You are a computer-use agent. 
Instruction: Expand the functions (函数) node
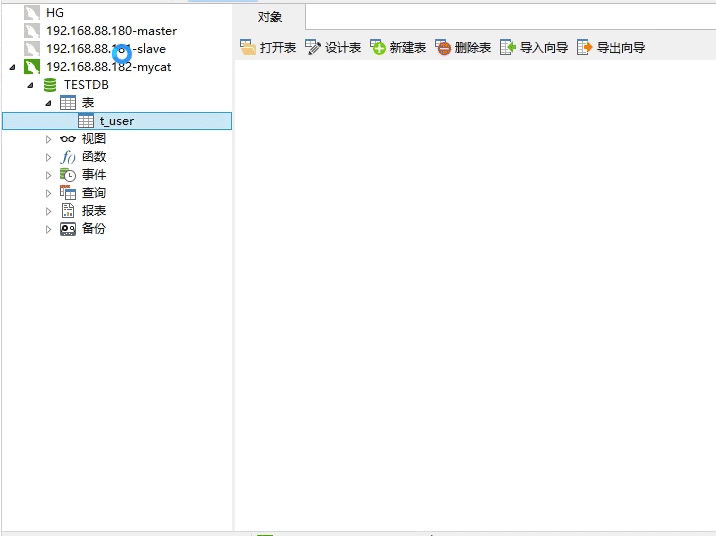[x=48, y=158]
